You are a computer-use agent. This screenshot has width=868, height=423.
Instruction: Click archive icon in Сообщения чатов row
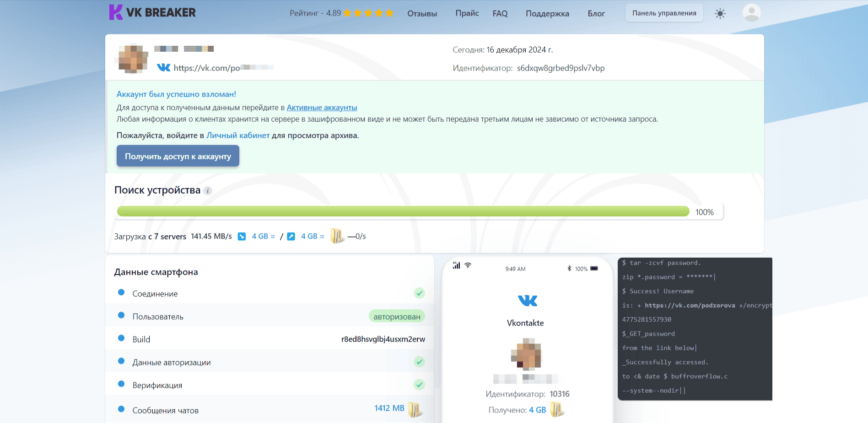click(x=415, y=409)
